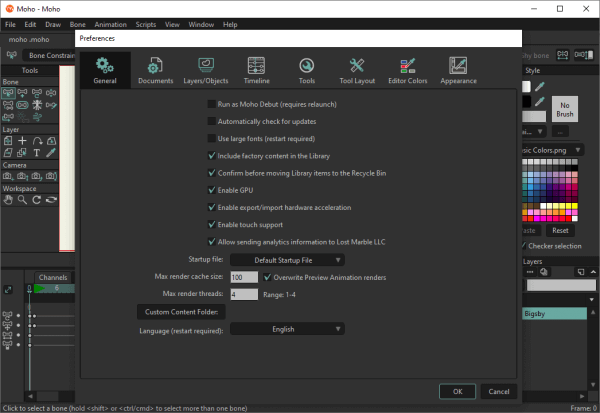Cancel the Preferences dialog
600x413 pixels.
point(499,391)
